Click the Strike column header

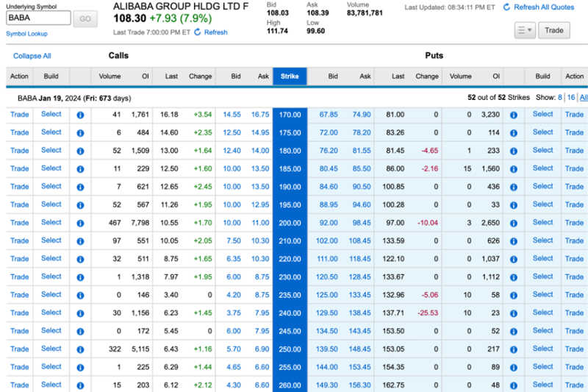290,76
